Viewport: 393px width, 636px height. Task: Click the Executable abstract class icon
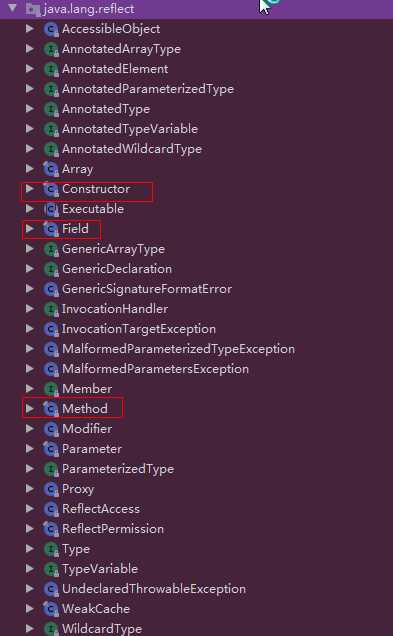pyautogui.click(x=51, y=209)
